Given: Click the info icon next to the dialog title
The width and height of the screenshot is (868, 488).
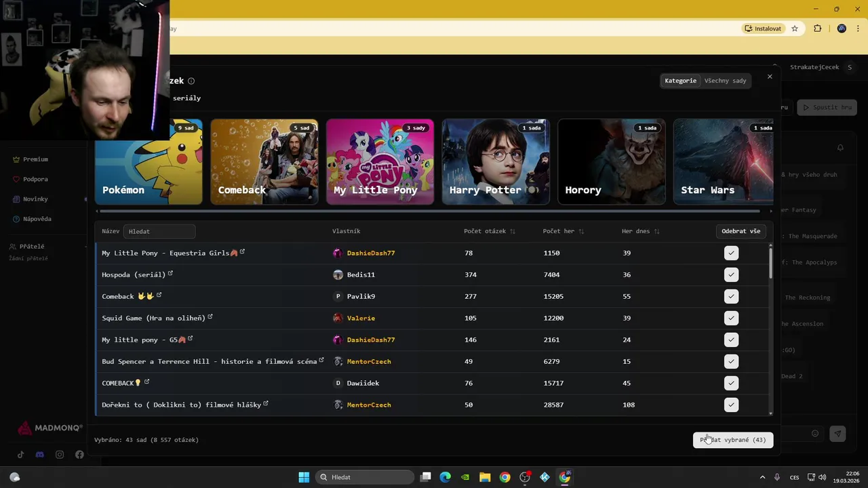Looking at the screenshot, I should [191, 81].
